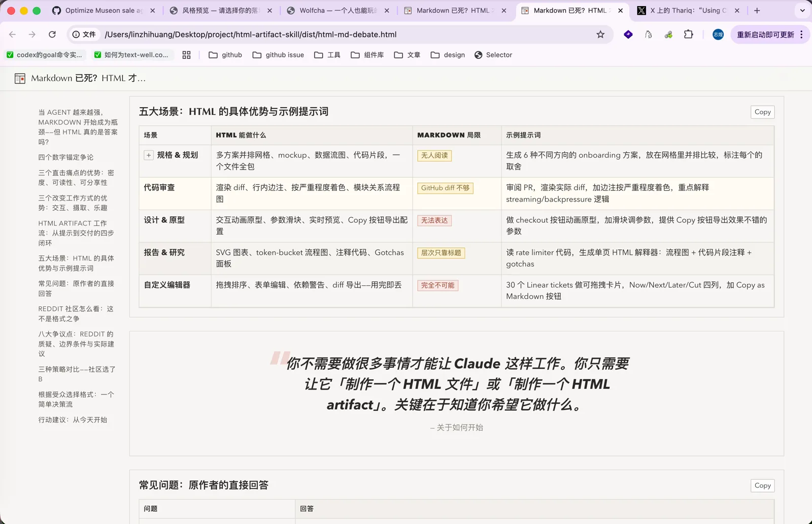
Task: Open the profile avatar menu
Action: coord(718,35)
